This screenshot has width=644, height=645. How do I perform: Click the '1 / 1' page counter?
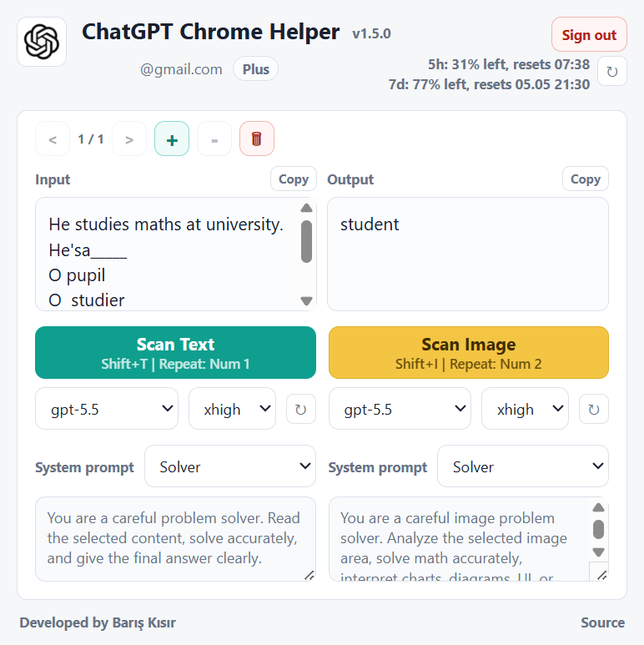pos(91,139)
